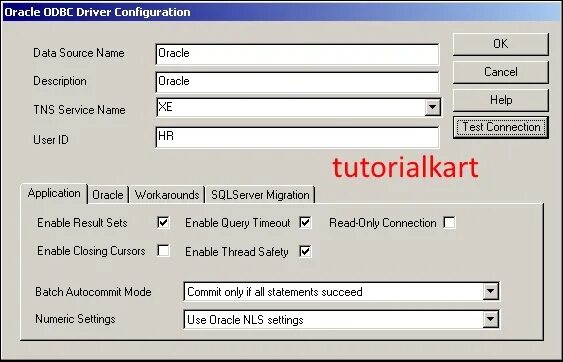Go to SQLServer Migration tab
The image size is (563, 362).
[x=260, y=195]
